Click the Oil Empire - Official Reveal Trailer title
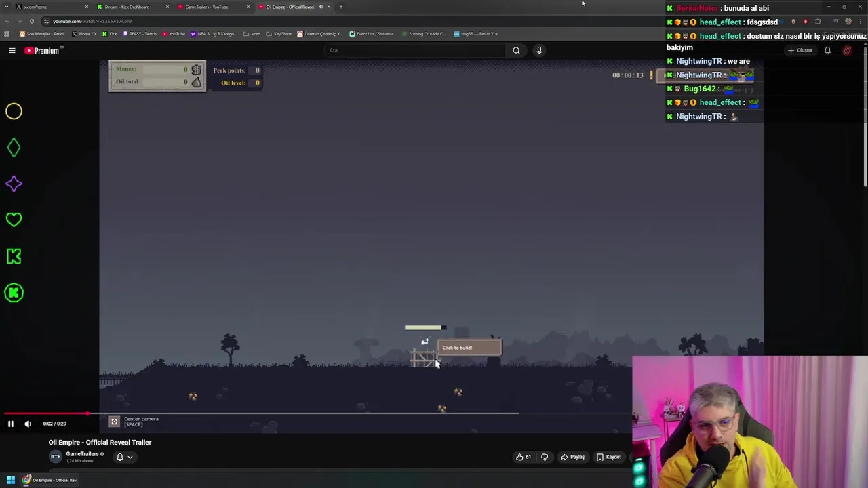 (x=100, y=442)
